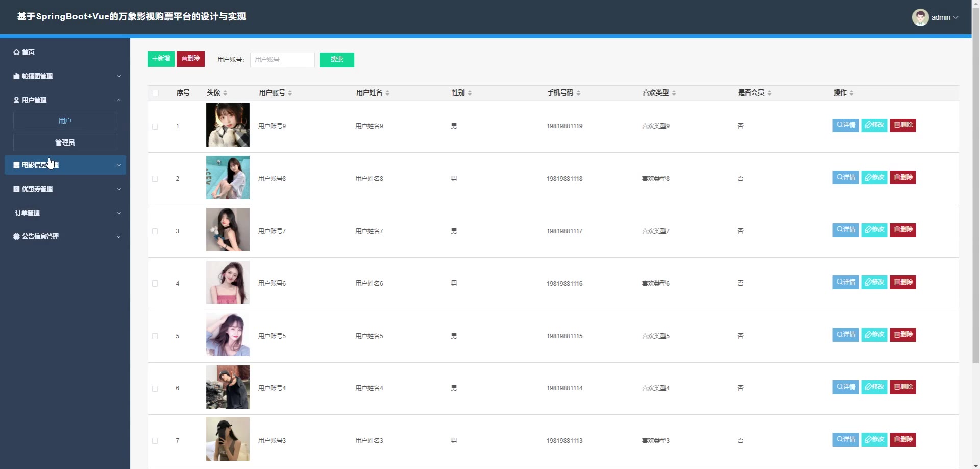This screenshot has width=980, height=469.
Task: Open the 订单管理 menu label
Action: click(x=28, y=213)
